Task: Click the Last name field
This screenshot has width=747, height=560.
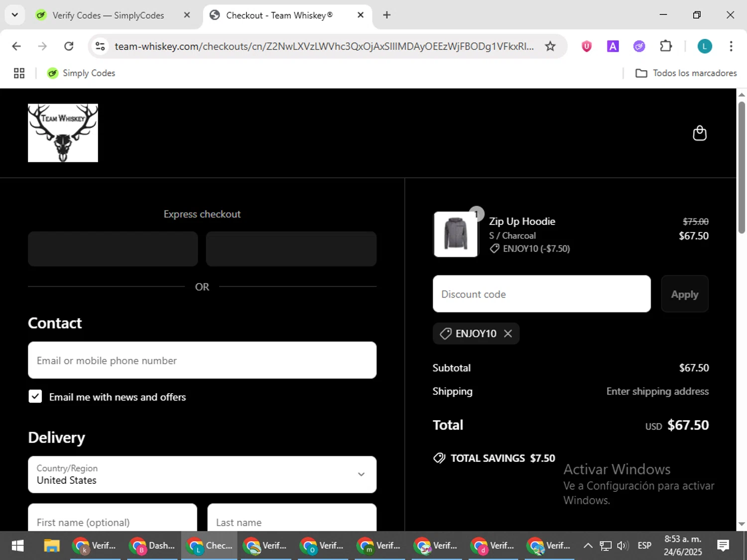Action: click(292, 518)
